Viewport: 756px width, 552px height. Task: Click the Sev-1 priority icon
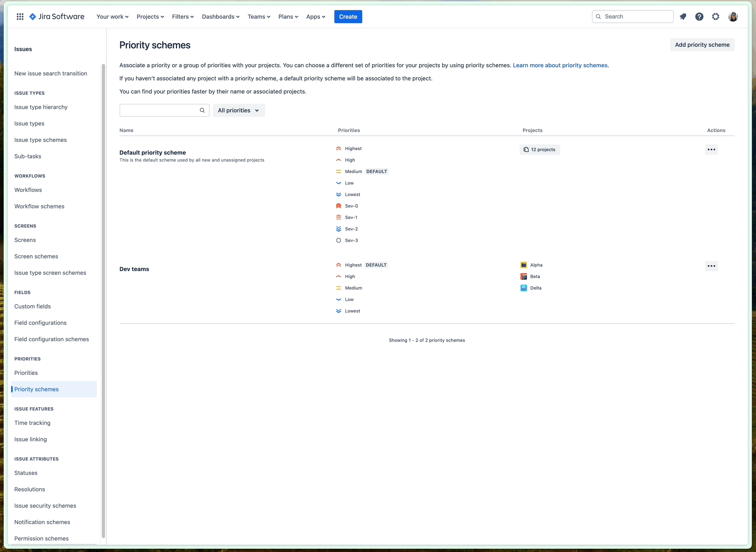(x=339, y=217)
